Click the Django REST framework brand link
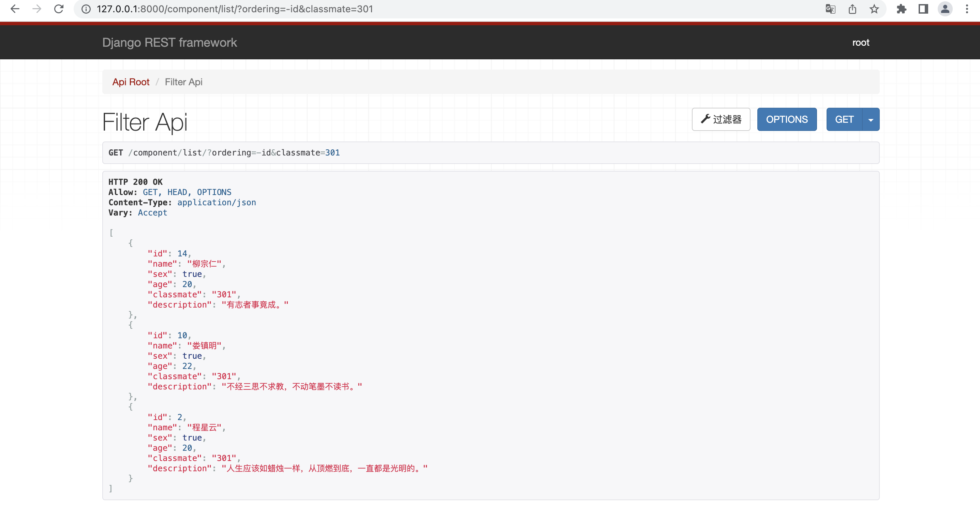The width and height of the screenshot is (980, 506). coord(169,42)
